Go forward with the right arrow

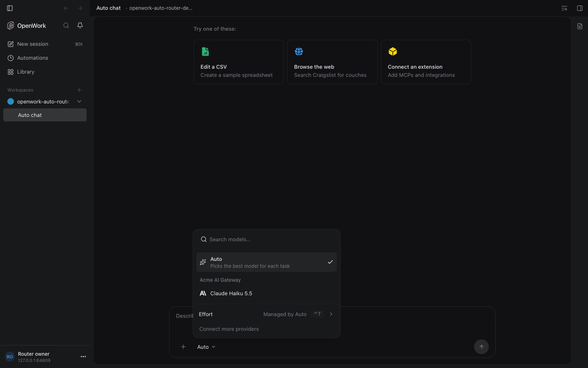pyautogui.click(x=80, y=8)
